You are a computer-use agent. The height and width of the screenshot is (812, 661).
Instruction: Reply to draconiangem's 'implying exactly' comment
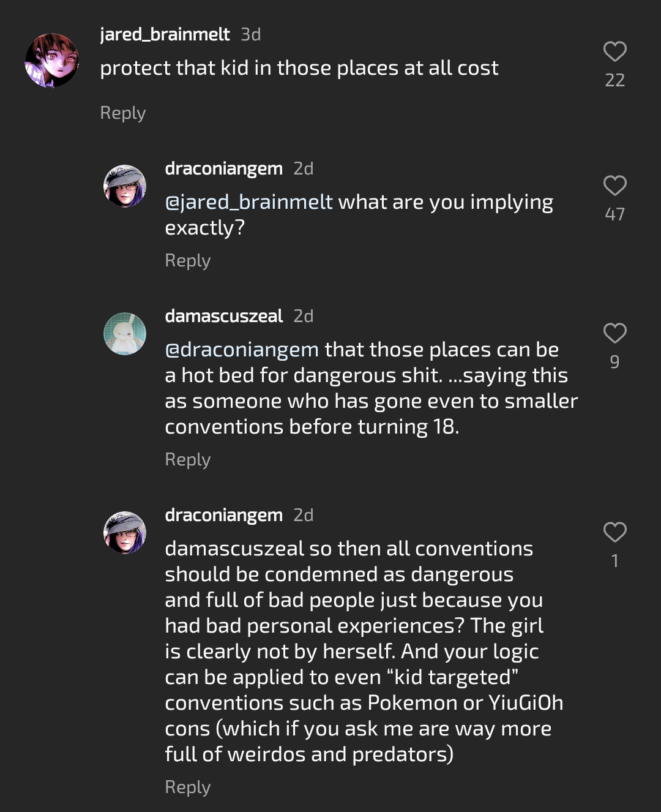[x=187, y=261]
